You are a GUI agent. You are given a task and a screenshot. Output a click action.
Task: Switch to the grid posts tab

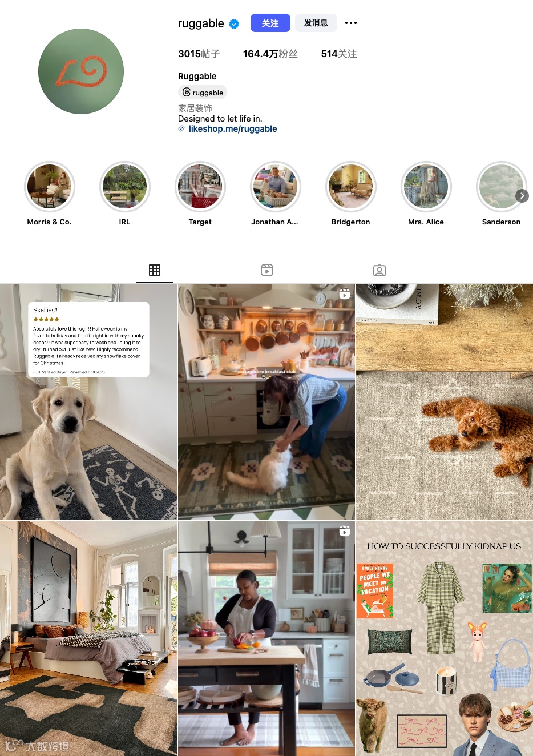(x=155, y=270)
